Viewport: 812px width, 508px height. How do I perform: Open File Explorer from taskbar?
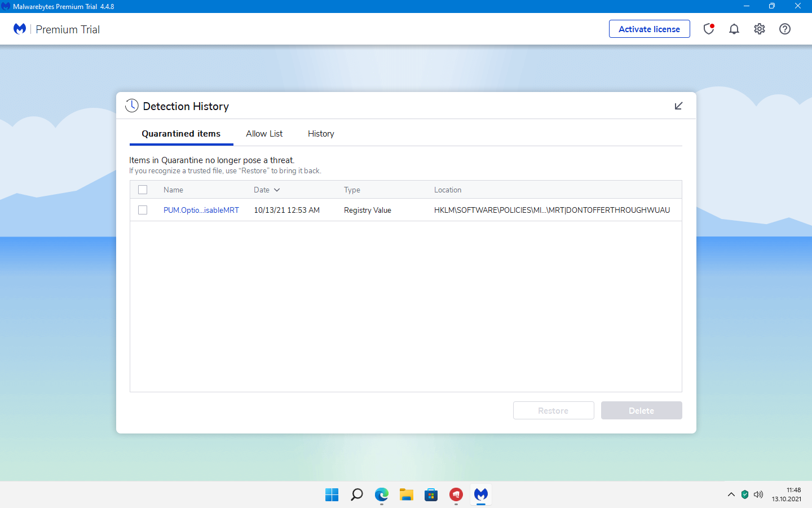point(407,495)
